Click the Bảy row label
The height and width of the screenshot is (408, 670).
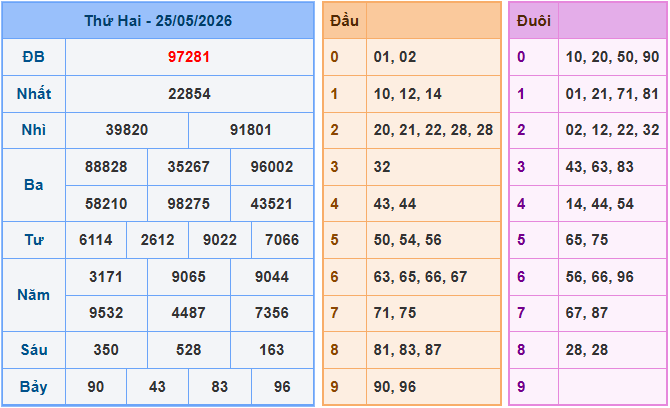[34, 387]
